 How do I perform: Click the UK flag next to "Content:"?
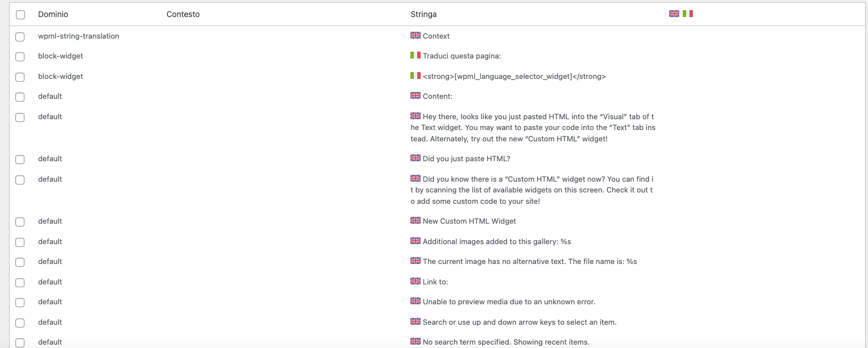tap(416, 96)
